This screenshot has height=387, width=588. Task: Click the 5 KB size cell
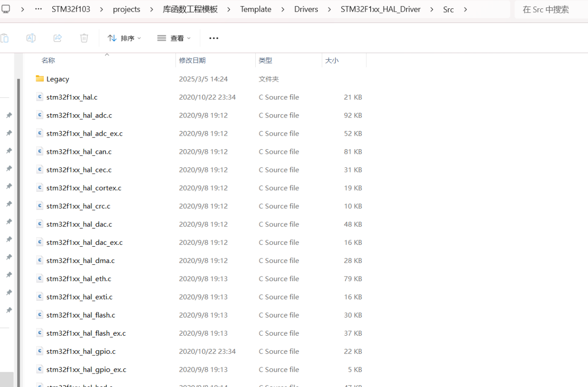355,370
